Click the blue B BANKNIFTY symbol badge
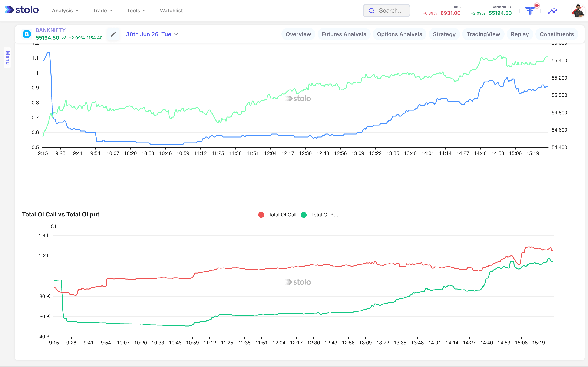This screenshot has width=588, height=367. [x=27, y=34]
